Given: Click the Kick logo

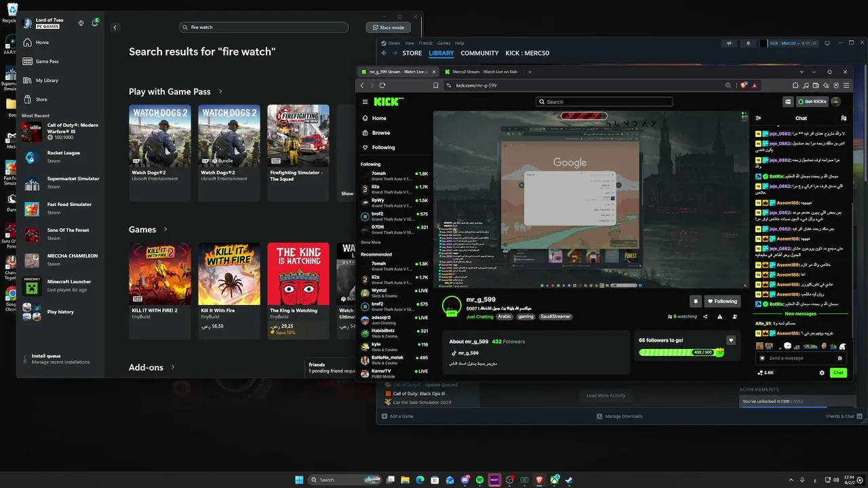Looking at the screenshot, I should coord(387,102).
